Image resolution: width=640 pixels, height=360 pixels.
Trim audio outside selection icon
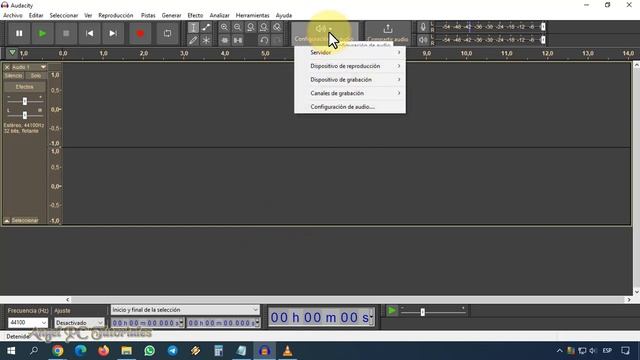(x=224, y=40)
